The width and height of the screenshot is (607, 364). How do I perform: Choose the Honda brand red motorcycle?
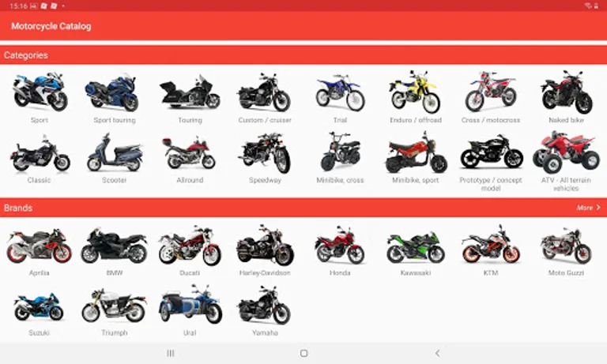point(341,246)
